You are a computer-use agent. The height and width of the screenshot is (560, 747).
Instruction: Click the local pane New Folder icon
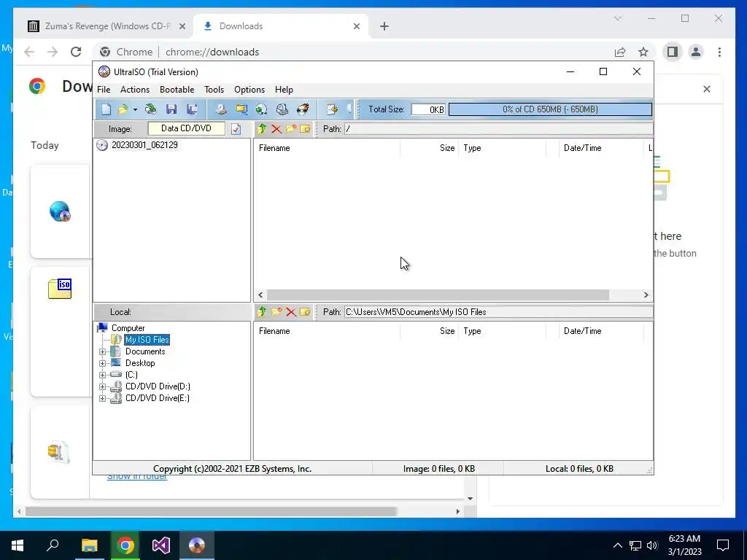276,312
